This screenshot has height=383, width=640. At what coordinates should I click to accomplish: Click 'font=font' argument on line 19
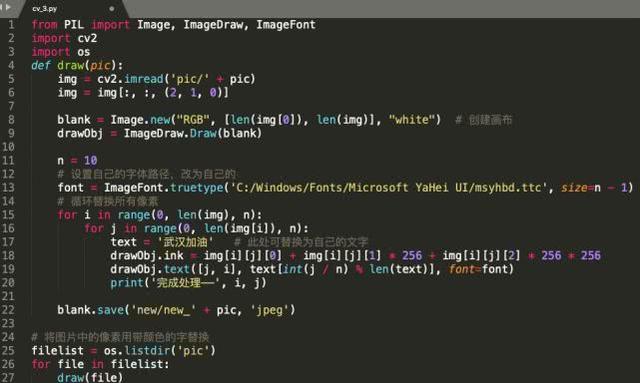click(x=478, y=269)
